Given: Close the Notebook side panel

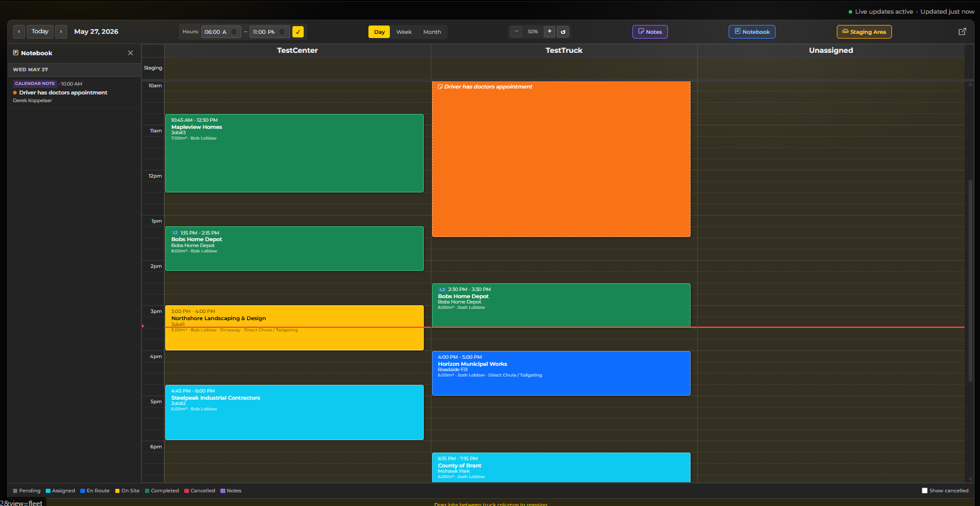Looking at the screenshot, I should [131, 53].
